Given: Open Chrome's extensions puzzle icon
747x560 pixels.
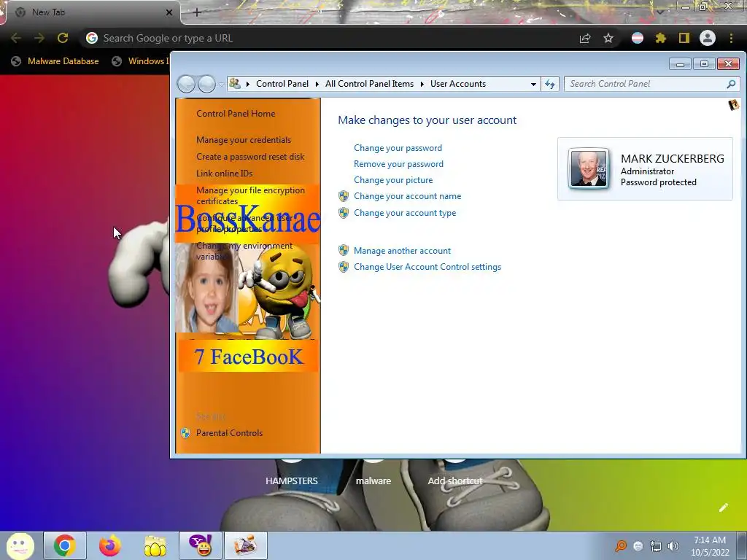Looking at the screenshot, I should click(x=661, y=38).
